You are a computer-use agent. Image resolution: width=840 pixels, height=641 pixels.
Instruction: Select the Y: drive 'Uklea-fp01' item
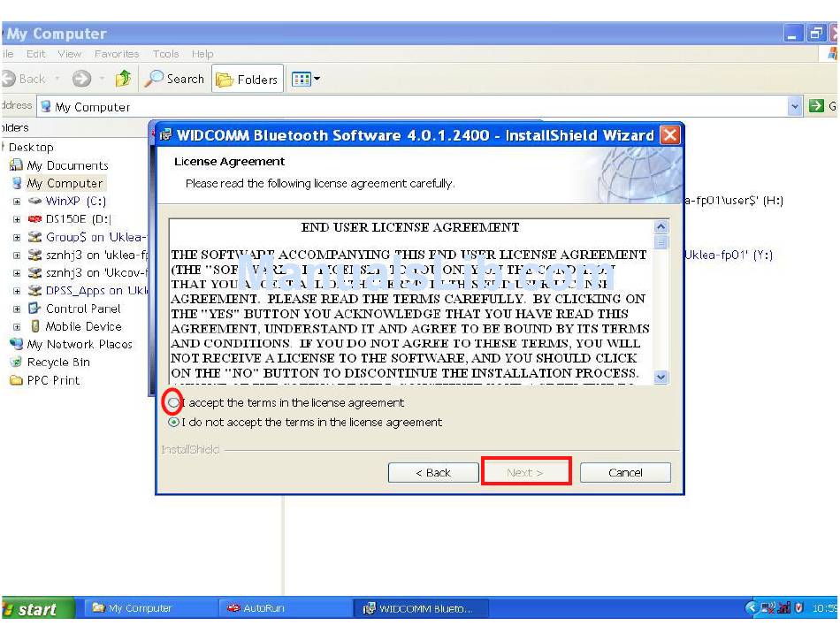729,255
